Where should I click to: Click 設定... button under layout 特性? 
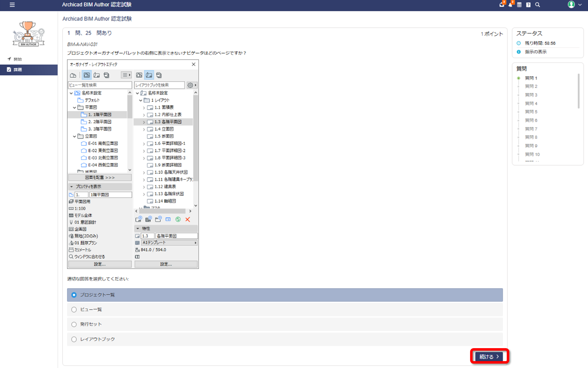(166, 264)
